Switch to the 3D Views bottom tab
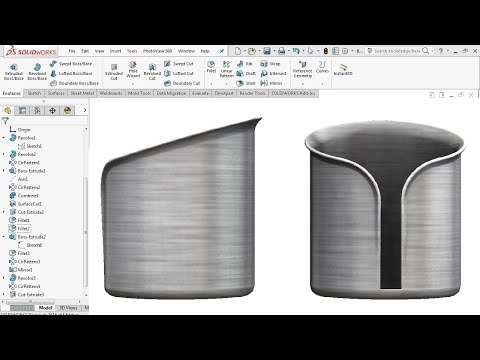 68,308
